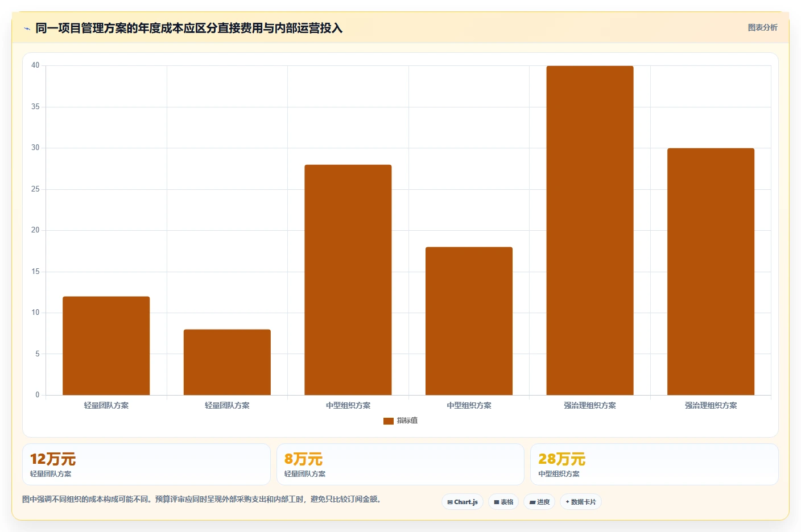Click the lightning icon beside the card title
The width and height of the screenshot is (801, 532).
click(x=27, y=28)
